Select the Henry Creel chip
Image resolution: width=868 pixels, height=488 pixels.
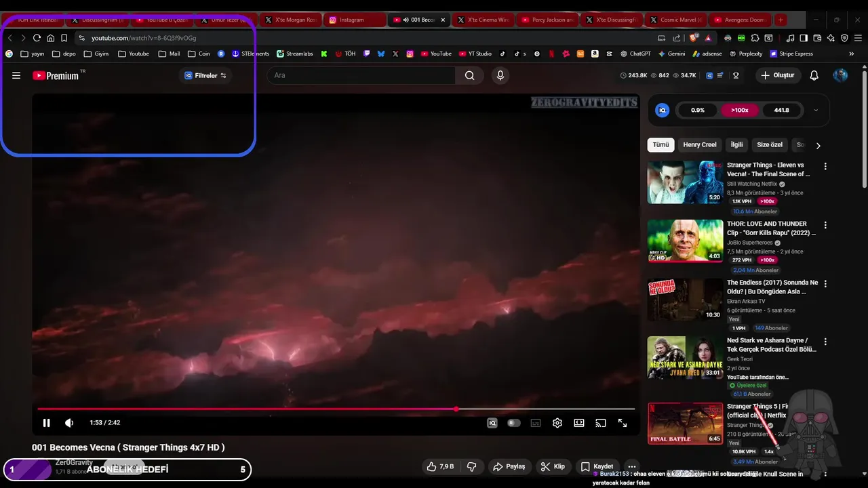click(700, 144)
